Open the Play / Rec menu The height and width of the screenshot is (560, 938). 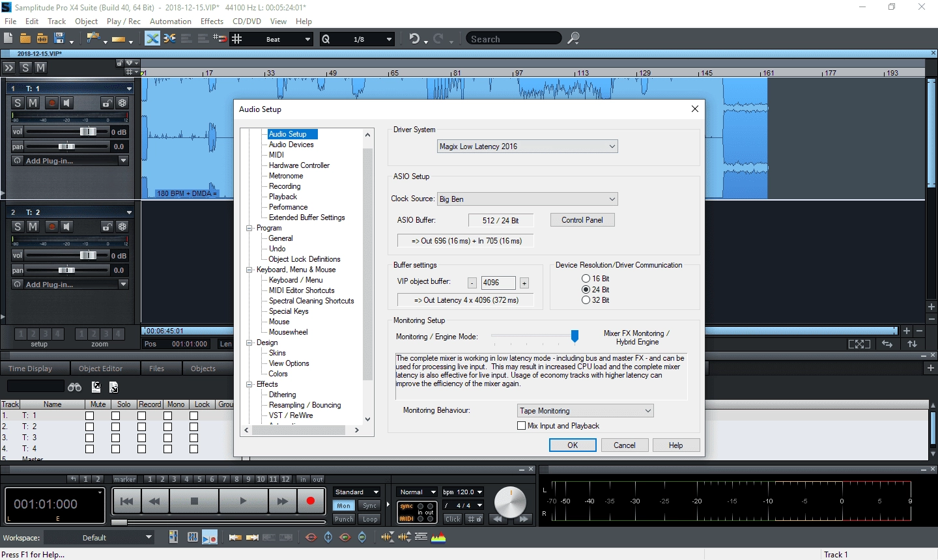pos(123,21)
